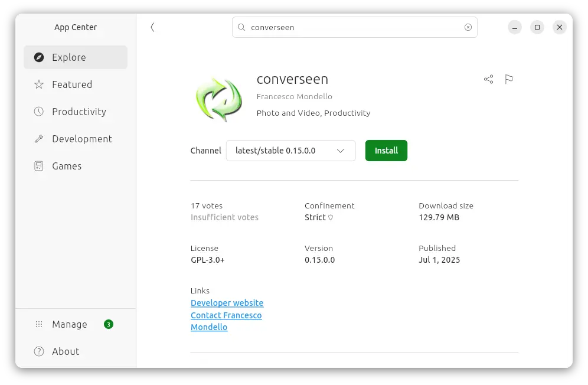Click the Version value 0.15.0.0
588x385 pixels.
pyautogui.click(x=319, y=260)
